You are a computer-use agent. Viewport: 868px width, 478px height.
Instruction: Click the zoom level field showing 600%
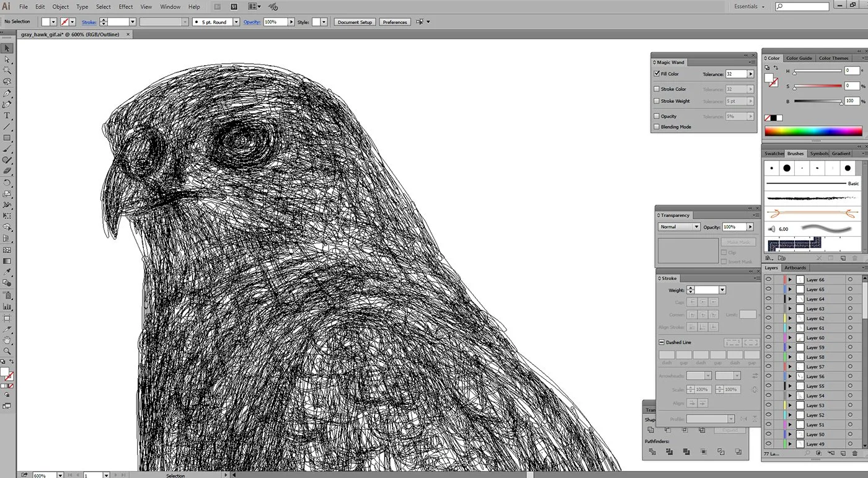(x=44, y=476)
